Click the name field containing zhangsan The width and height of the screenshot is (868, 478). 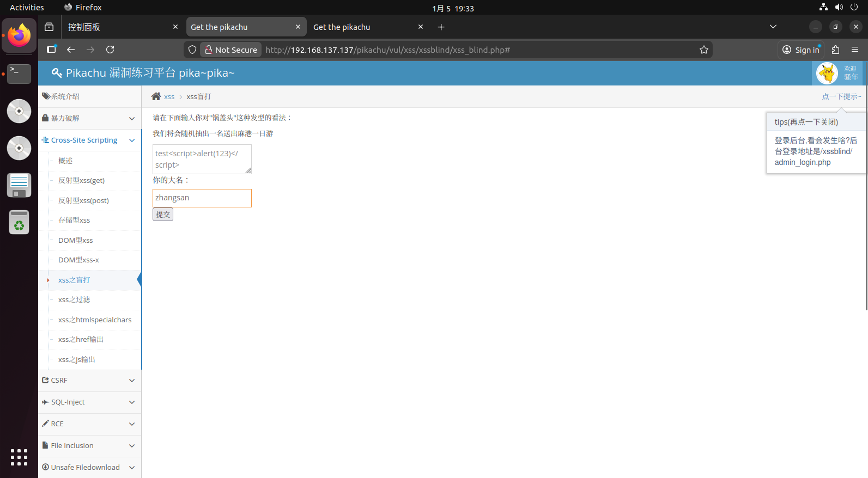point(202,198)
